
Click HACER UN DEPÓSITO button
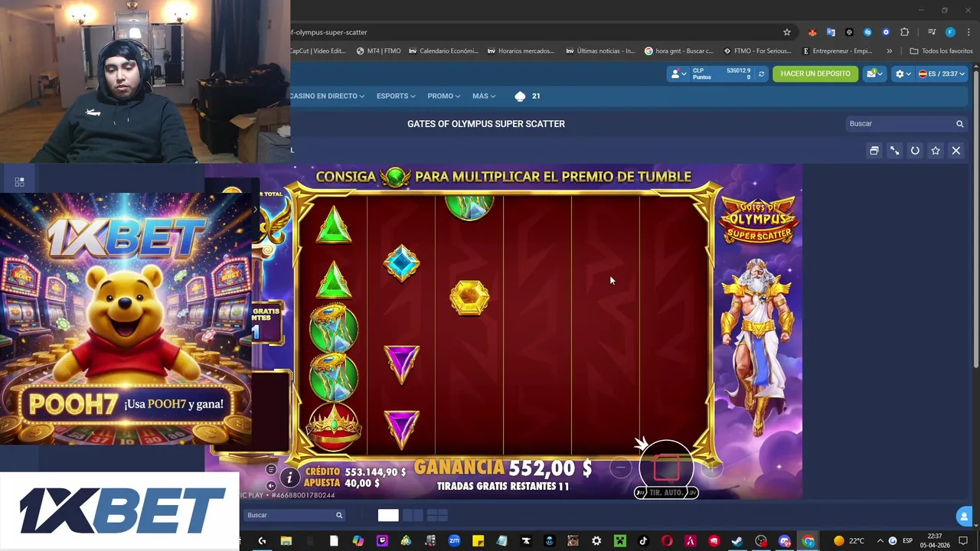[x=815, y=73]
